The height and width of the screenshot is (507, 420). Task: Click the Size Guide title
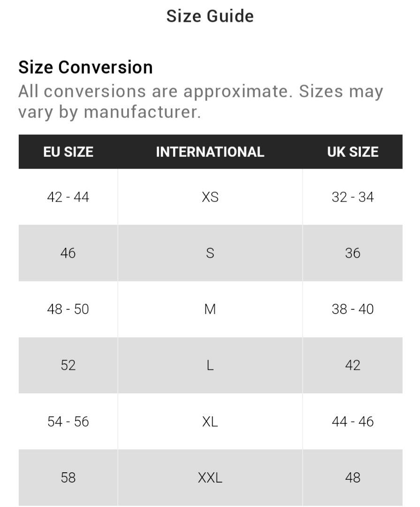[210, 16]
